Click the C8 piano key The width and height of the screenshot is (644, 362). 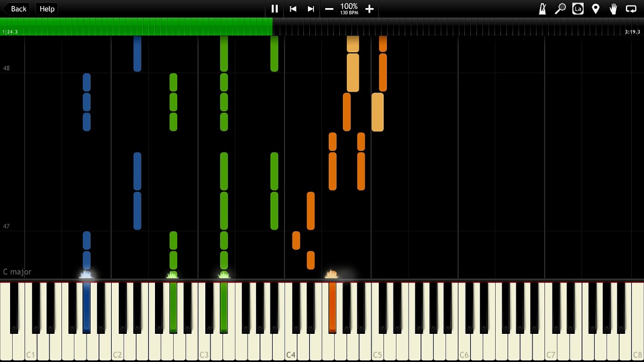(x=637, y=347)
